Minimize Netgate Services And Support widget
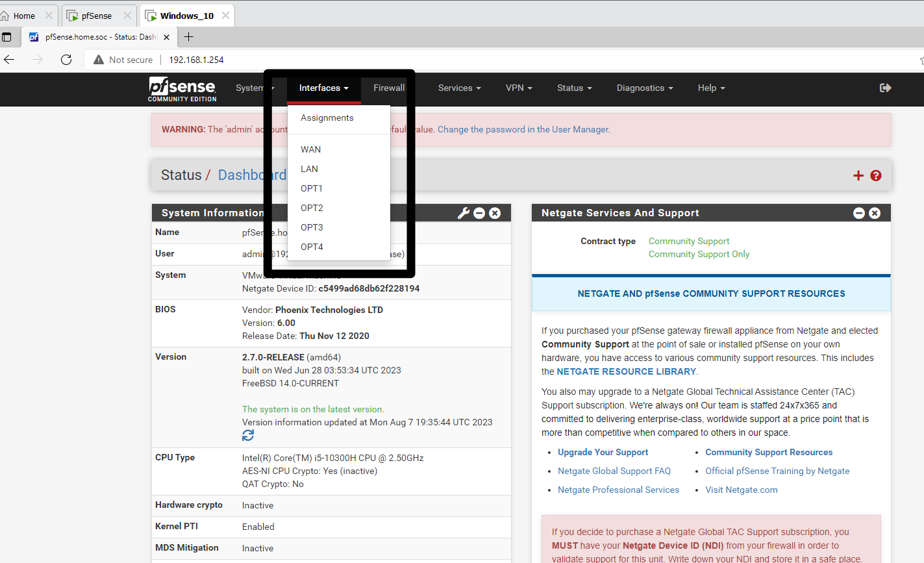This screenshot has width=924, height=563. (x=859, y=213)
